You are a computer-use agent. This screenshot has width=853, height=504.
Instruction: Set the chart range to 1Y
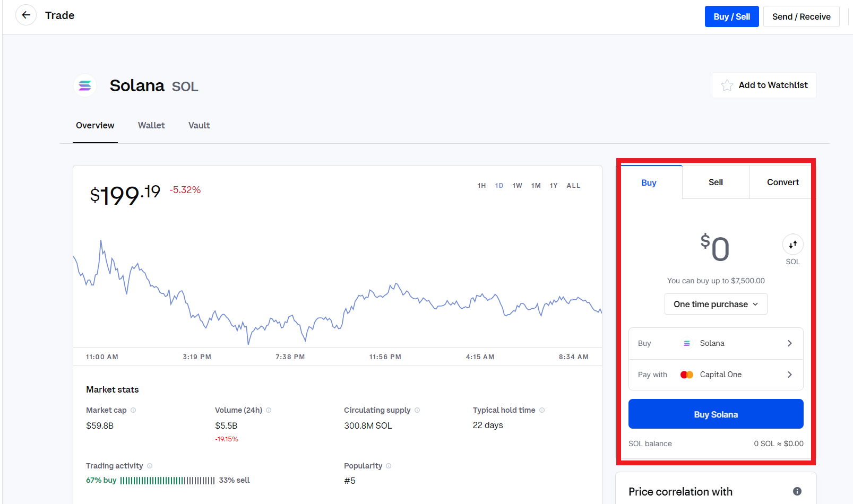pyautogui.click(x=554, y=186)
